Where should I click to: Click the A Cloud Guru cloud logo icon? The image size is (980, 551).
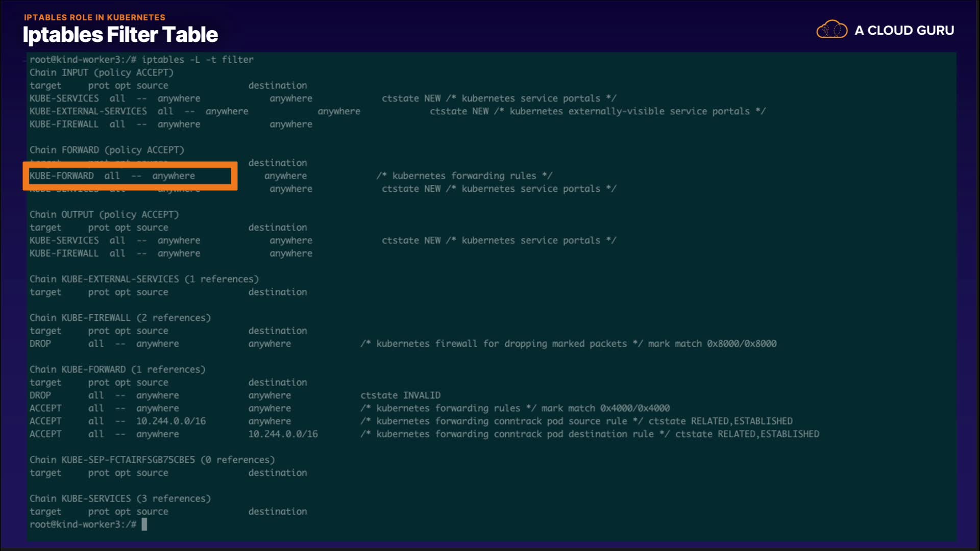[831, 30]
